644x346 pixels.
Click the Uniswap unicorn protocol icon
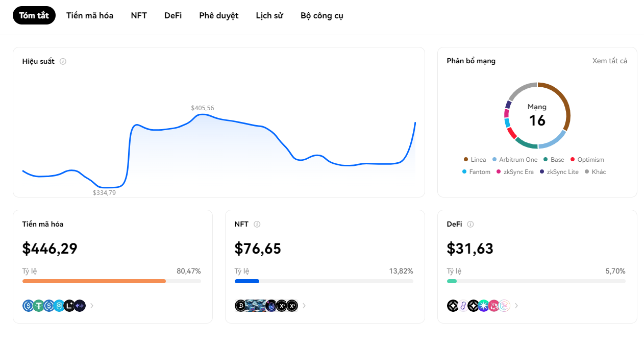493,306
